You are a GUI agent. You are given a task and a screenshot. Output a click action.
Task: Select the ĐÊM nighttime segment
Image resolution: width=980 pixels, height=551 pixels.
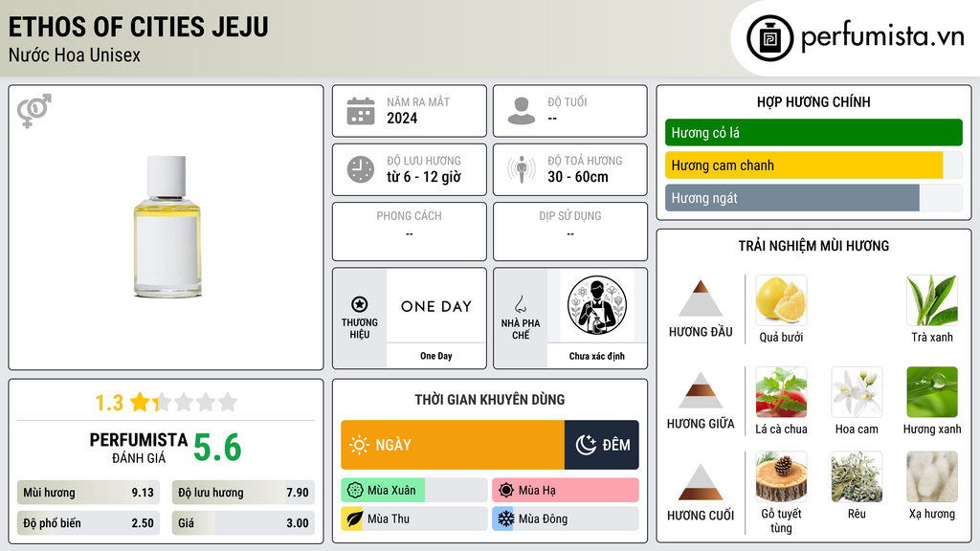[602, 445]
